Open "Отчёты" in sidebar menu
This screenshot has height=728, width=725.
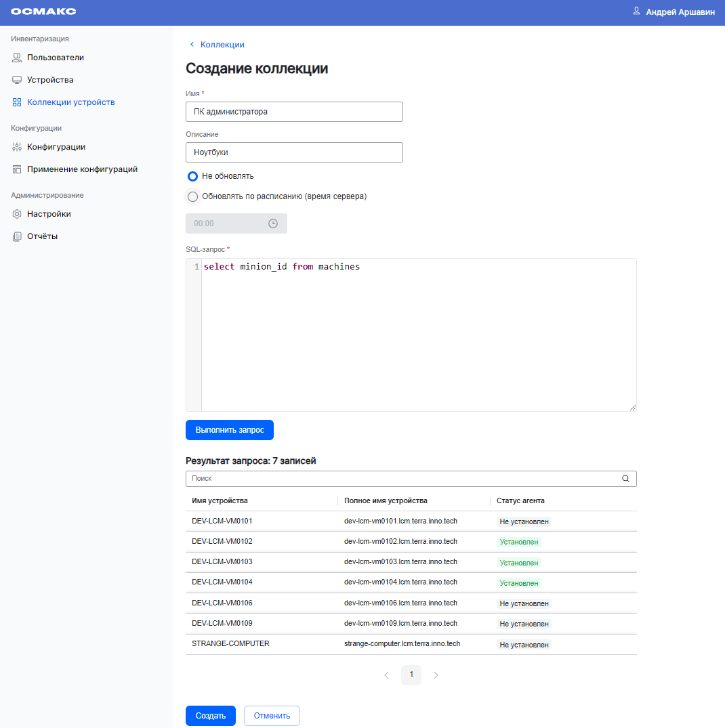point(42,236)
